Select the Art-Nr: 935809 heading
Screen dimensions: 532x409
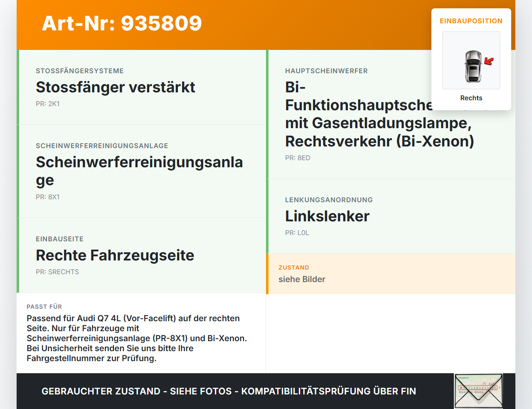pyautogui.click(x=122, y=23)
